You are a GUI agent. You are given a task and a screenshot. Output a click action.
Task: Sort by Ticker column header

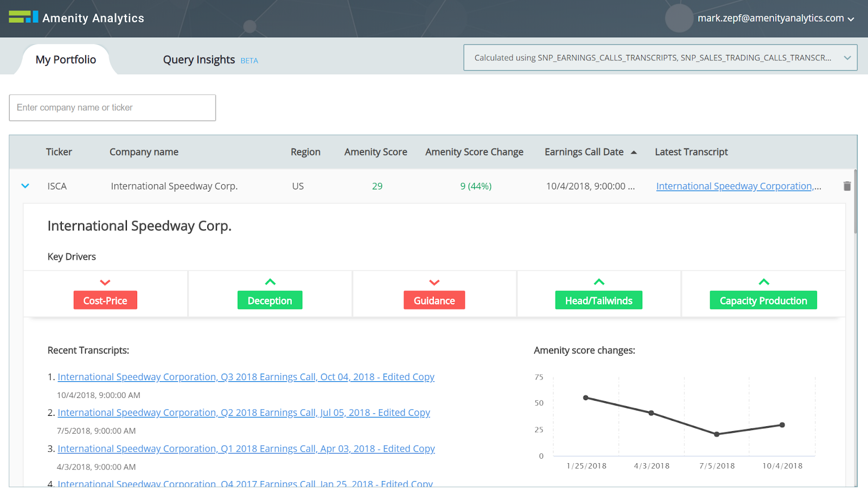59,152
